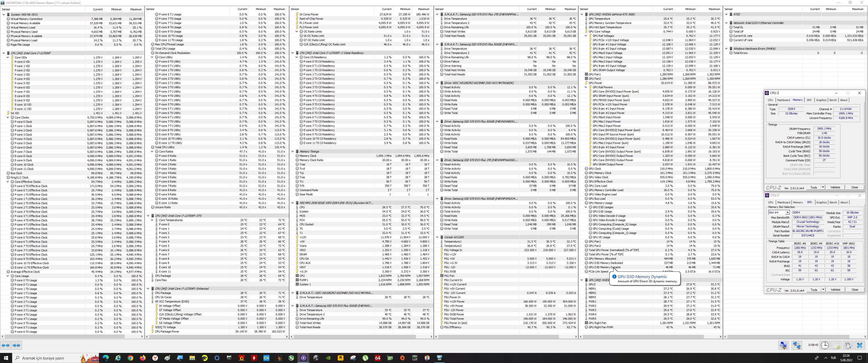
Task: Switch to Memory tab in lower CPU-Z window
Action: (798, 202)
